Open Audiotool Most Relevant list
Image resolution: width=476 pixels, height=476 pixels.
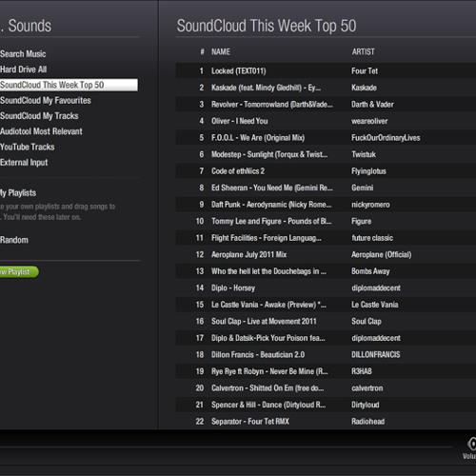pyautogui.click(x=41, y=131)
